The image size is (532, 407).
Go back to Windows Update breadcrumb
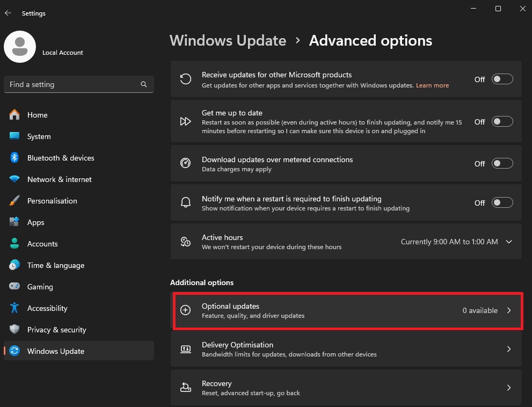coord(228,41)
